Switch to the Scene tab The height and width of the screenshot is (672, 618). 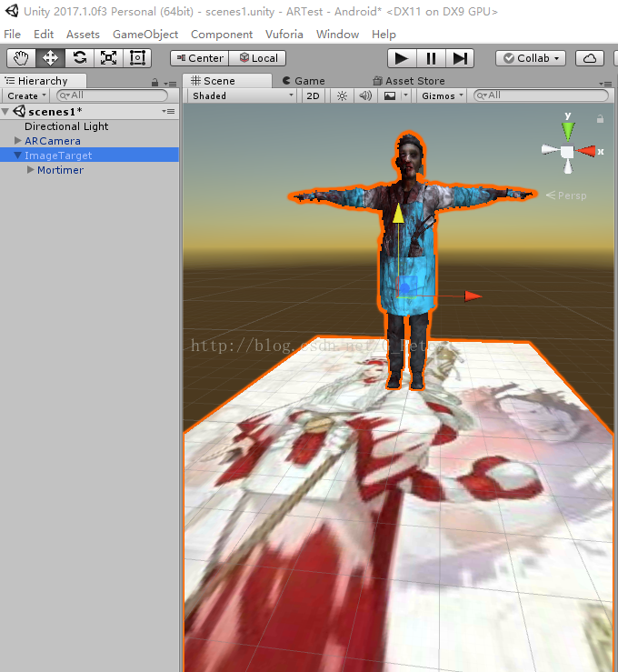[227, 81]
